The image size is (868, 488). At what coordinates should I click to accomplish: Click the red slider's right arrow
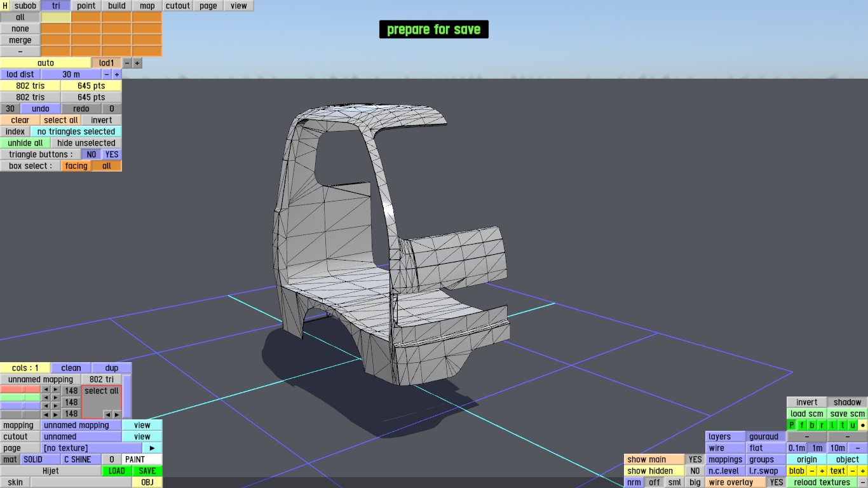tap(56, 390)
